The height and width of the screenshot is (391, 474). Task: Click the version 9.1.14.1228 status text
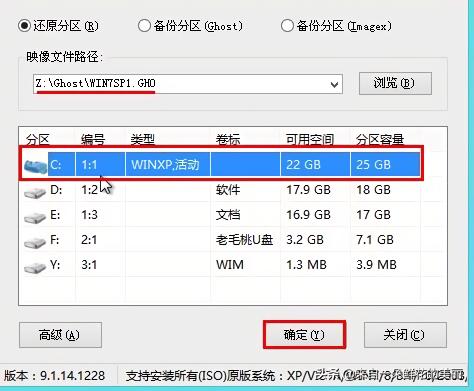(x=54, y=376)
